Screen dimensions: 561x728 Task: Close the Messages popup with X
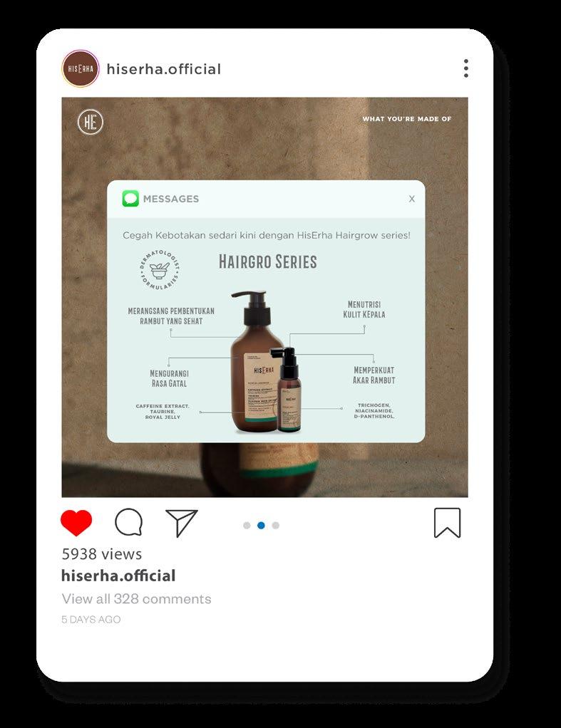click(412, 199)
